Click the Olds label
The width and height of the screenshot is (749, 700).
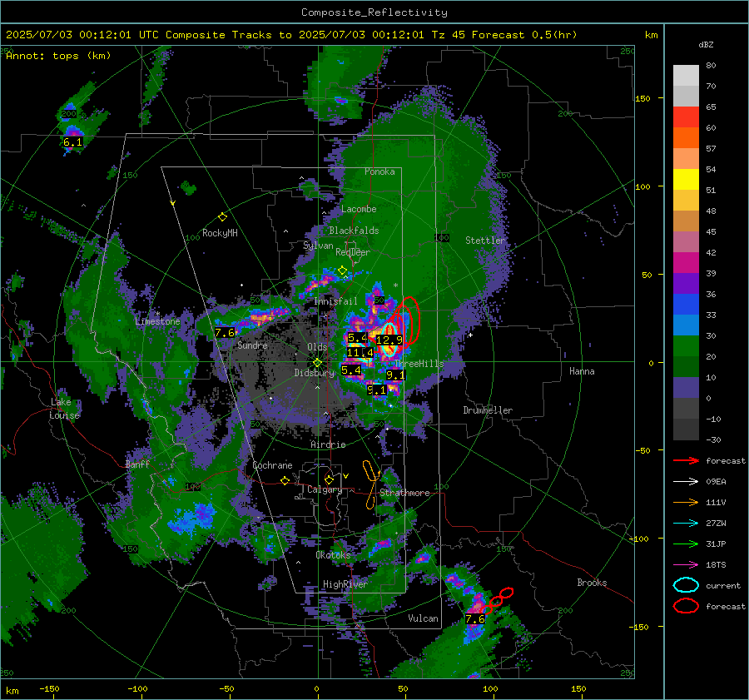[317, 347]
